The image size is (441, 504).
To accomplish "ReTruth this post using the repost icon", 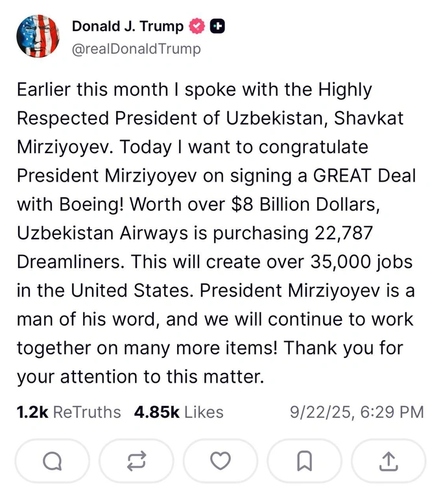I will (x=136, y=461).
